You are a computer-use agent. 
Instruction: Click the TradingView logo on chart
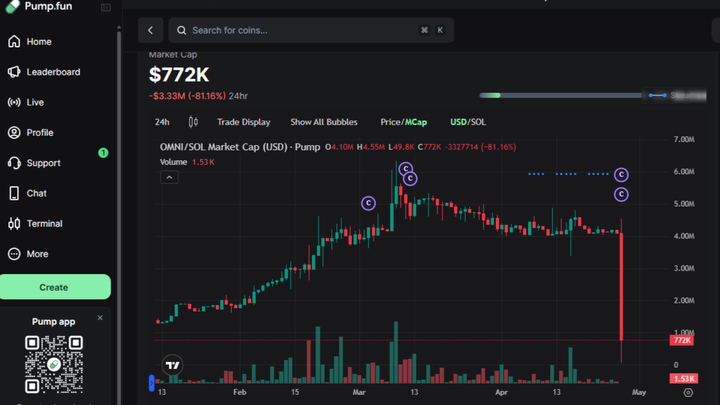[172, 365]
